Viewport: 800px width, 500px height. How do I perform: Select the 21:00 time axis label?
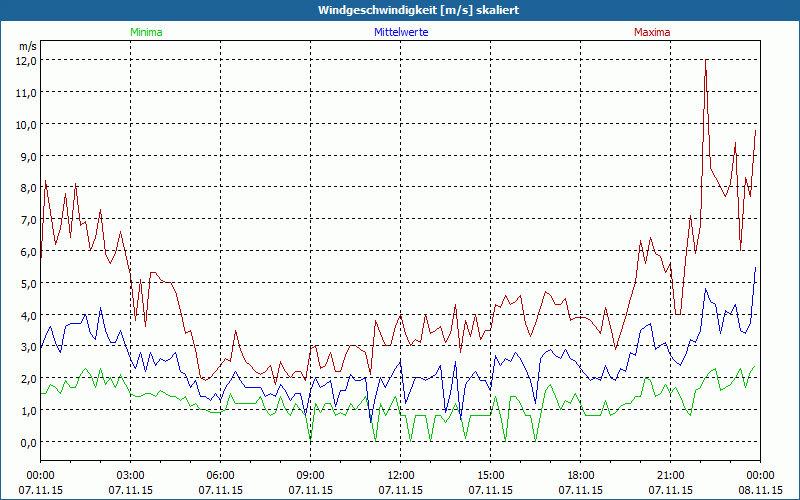(670, 475)
